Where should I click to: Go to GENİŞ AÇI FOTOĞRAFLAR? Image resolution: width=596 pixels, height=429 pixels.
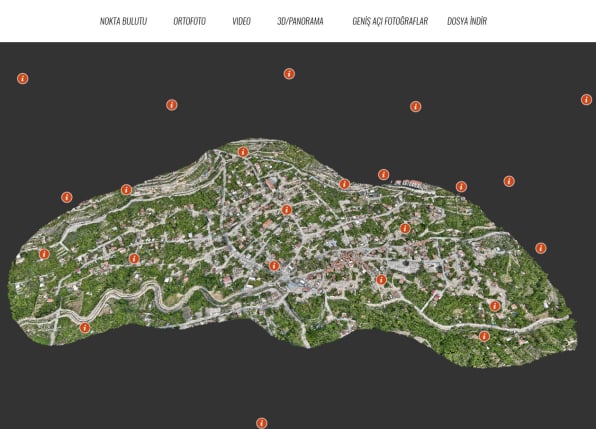click(390, 21)
